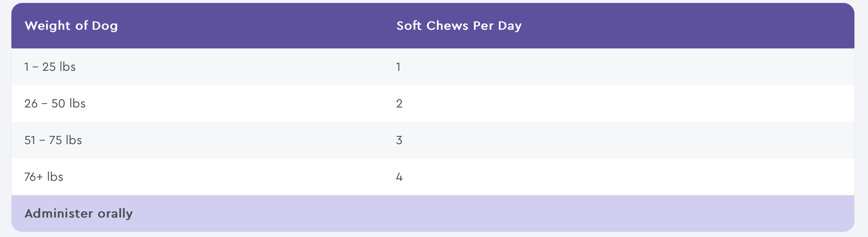Click the word "Weight" in the header

tap(48, 26)
